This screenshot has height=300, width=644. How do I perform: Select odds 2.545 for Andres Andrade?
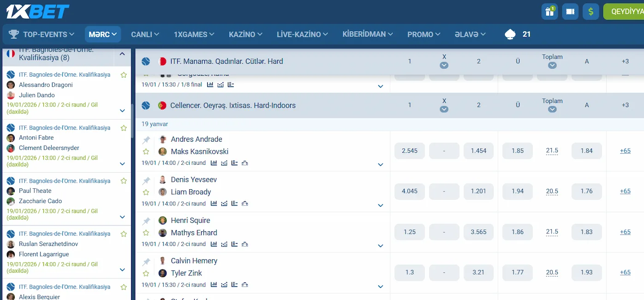click(x=409, y=150)
